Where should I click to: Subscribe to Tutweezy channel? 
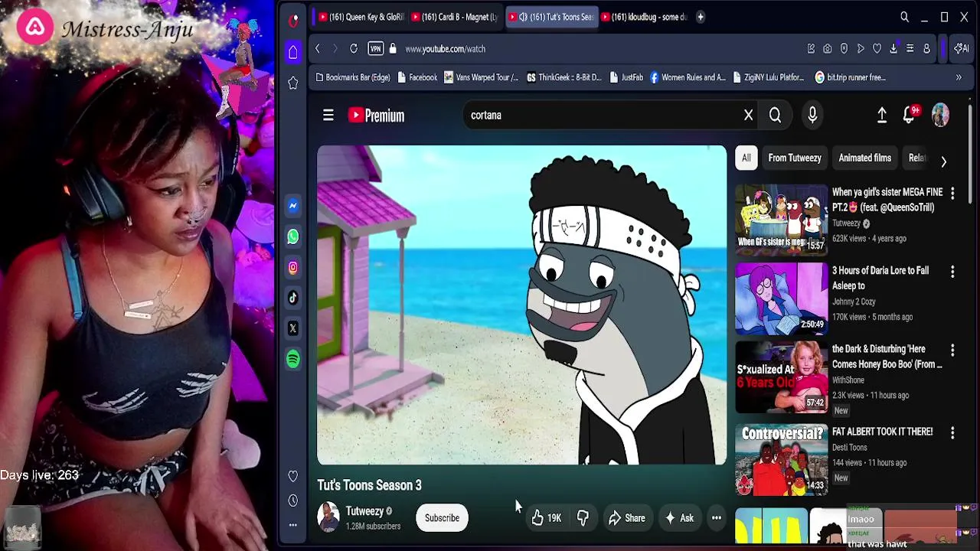tap(442, 518)
